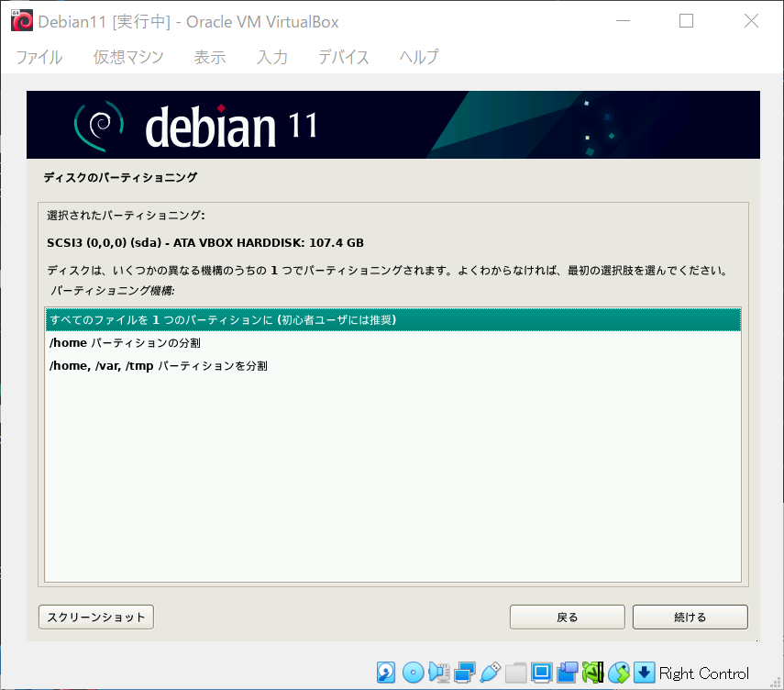This screenshot has width=784, height=690.
Task: Click the video capture recording status icon
Action: point(568,673)
